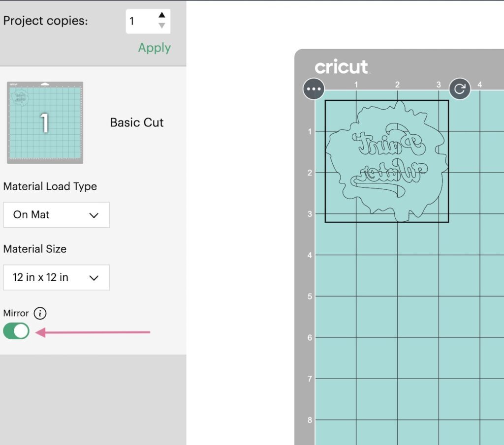Viewport: 504px width, 445px height.
Task: Open the Material Load Type dropdown
Action: [56, 215]
